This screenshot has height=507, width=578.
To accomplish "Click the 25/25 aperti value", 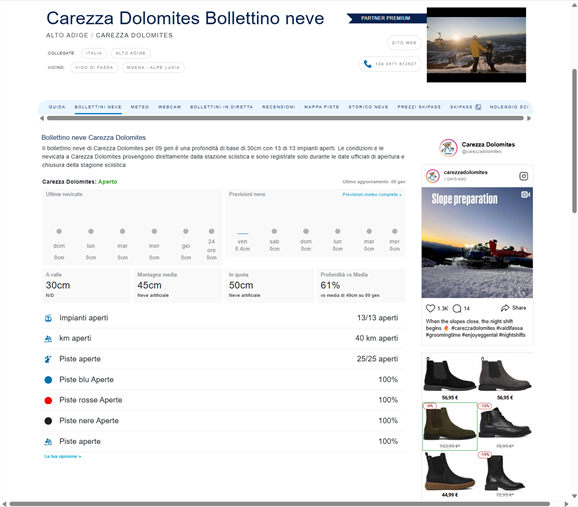I will pyautogui.click(x=377, y=359).
